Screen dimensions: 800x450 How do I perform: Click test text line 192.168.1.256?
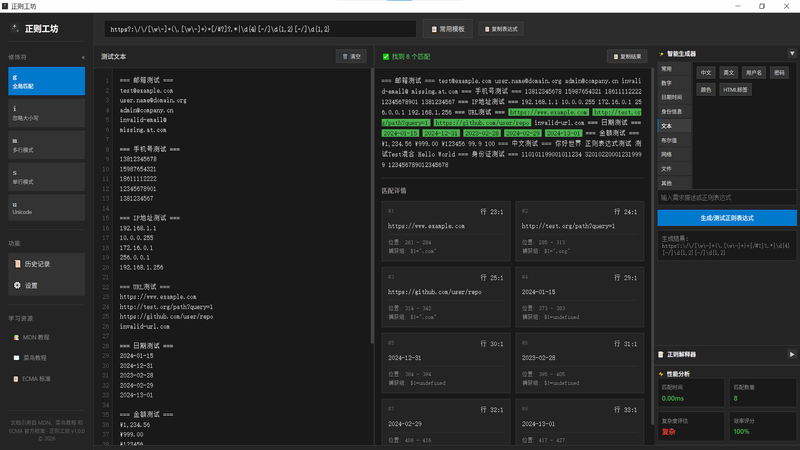pyautogui.click(x=141, y=267)
